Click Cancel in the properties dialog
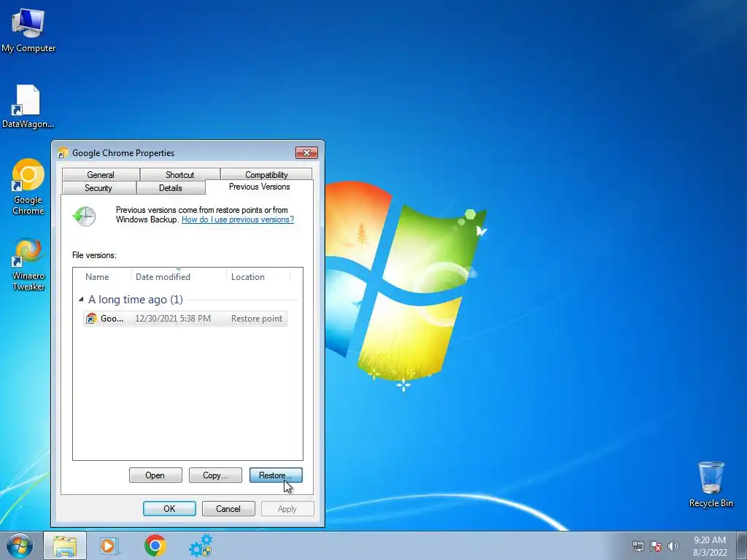Screen dimensions: 747x560 point(228,508)
